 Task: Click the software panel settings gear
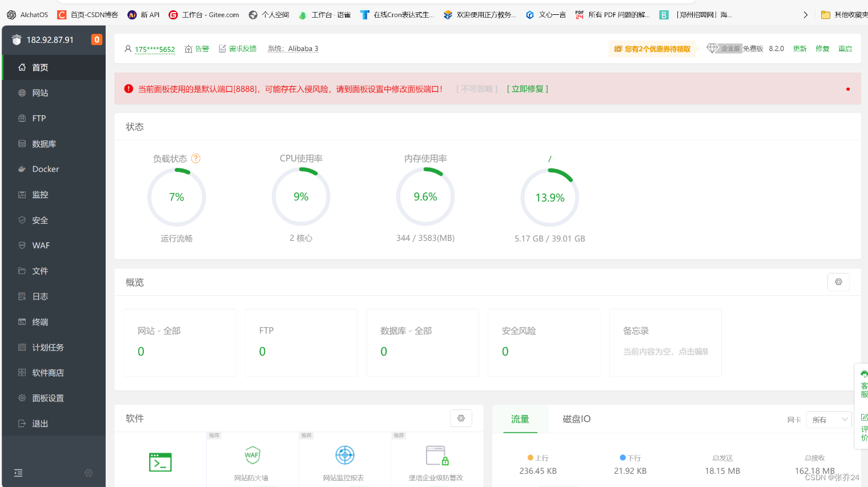[x=461, y=418]
